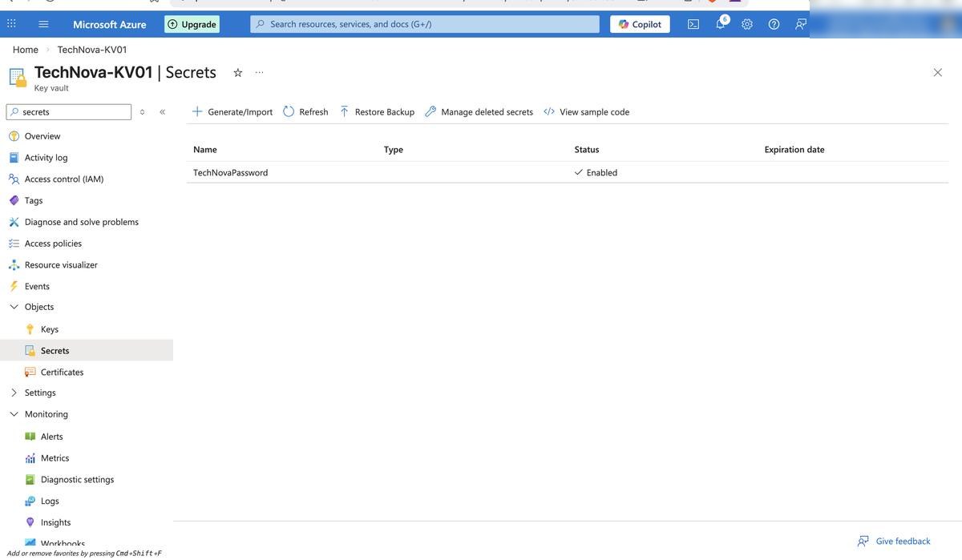Open the apps grid launcher icon
This screenshot has width=962, height=560.
(11, 24)
